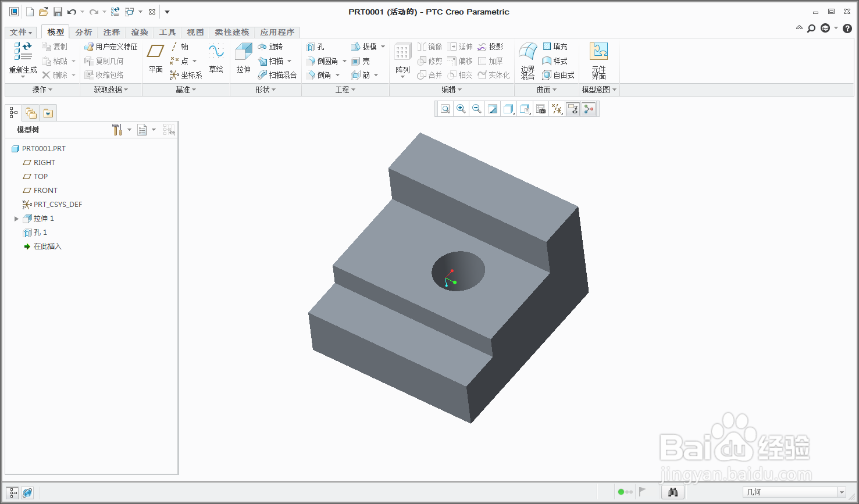859x504 pixels.
Task: Switch to the 视图 ribbon tab
Action: (x=195, y=32)
